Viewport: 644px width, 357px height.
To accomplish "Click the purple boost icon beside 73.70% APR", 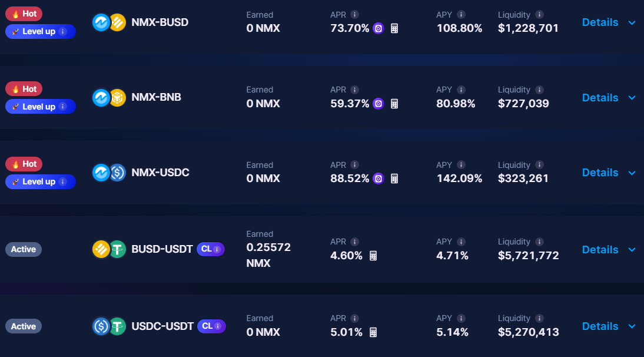I will (x=379, y=28).
